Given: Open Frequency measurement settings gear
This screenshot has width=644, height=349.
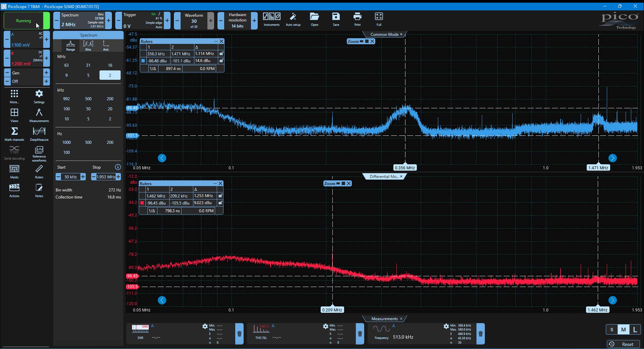Looking at the screenshot, I should (446, 326).
